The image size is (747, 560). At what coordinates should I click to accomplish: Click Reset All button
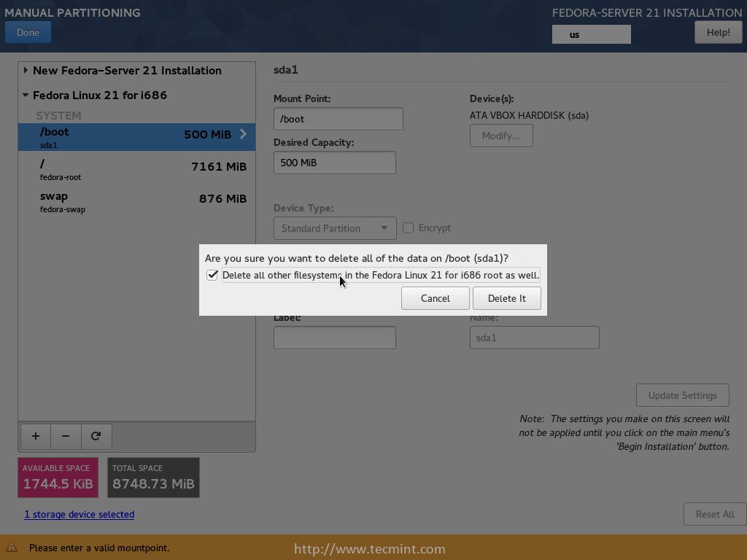click(715, 514)
